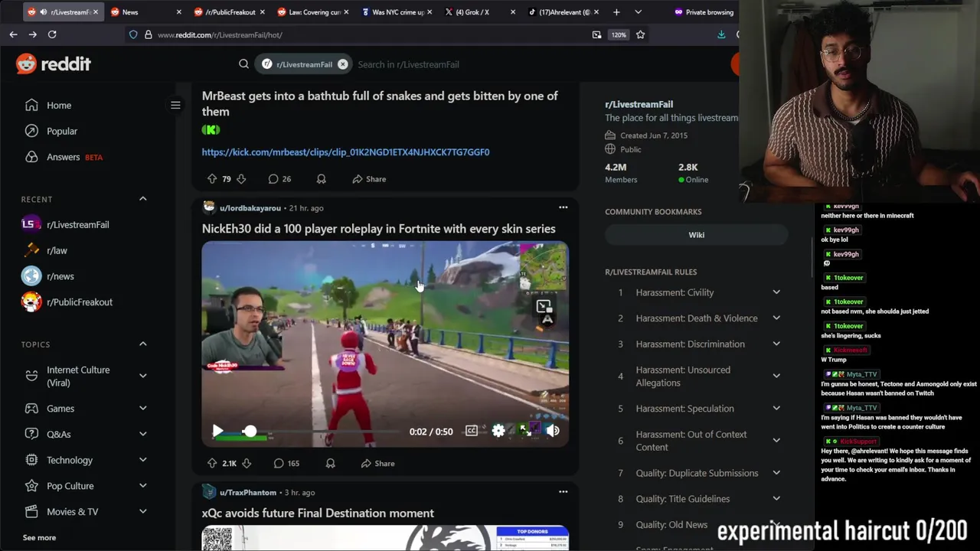
Task: Give award to MrBeast post
Action: point(322,179)
